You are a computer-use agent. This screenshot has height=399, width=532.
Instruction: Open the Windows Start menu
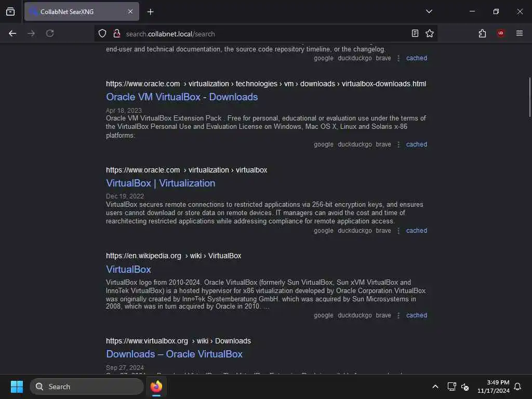(x=17, y=387)
